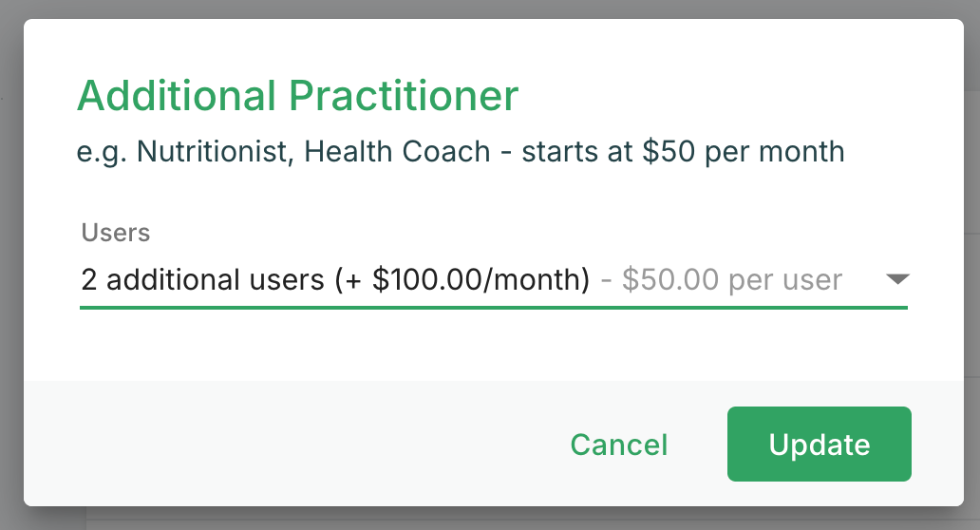The height and width of the screenshot is (530, 980).
Task: Click the '2 additional users' selected value
Action: [203, 280]
